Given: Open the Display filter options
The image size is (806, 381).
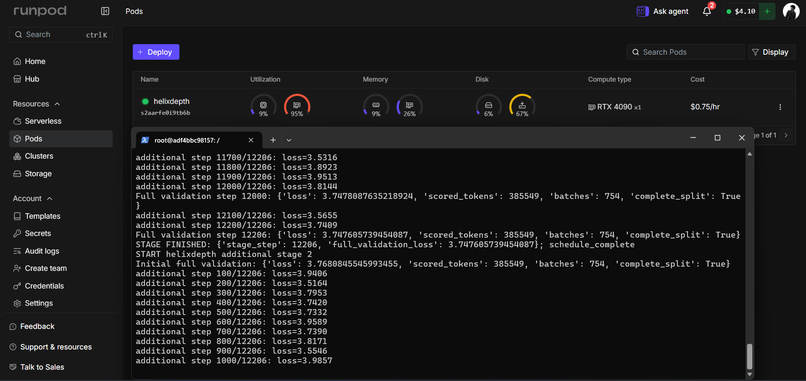Looking at the screenshot, I should pos(771,52).
